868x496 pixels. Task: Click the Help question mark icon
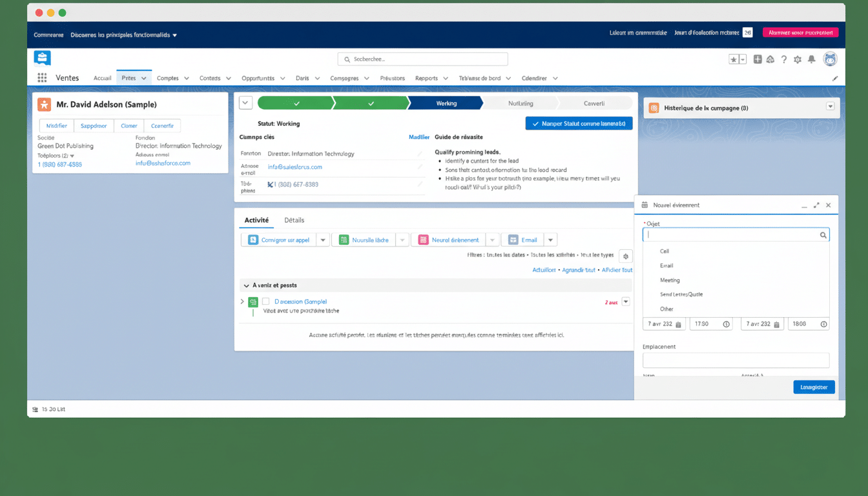783,59
